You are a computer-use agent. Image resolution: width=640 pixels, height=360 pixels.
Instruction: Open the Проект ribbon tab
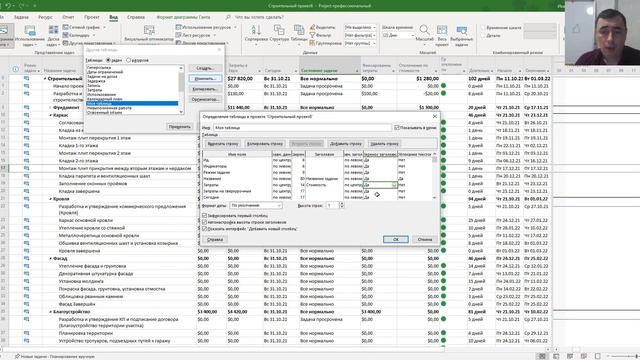click(x=92, y=17)
